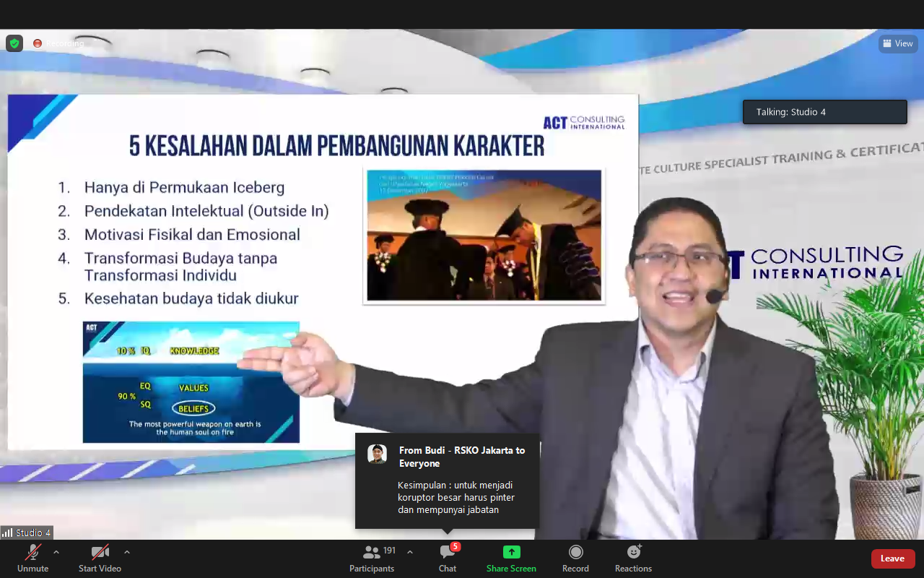This screenshot has height=578, width=924.
Task: Open the chat message from Budi - RSKO Jakarta
Action: [456, 497]
